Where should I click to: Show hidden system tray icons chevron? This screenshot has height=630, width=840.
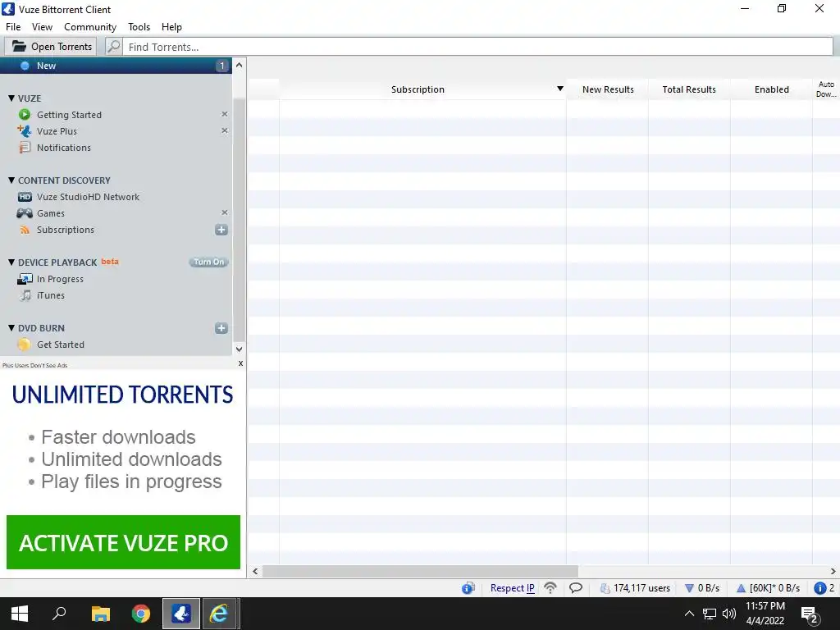point(689,614)
